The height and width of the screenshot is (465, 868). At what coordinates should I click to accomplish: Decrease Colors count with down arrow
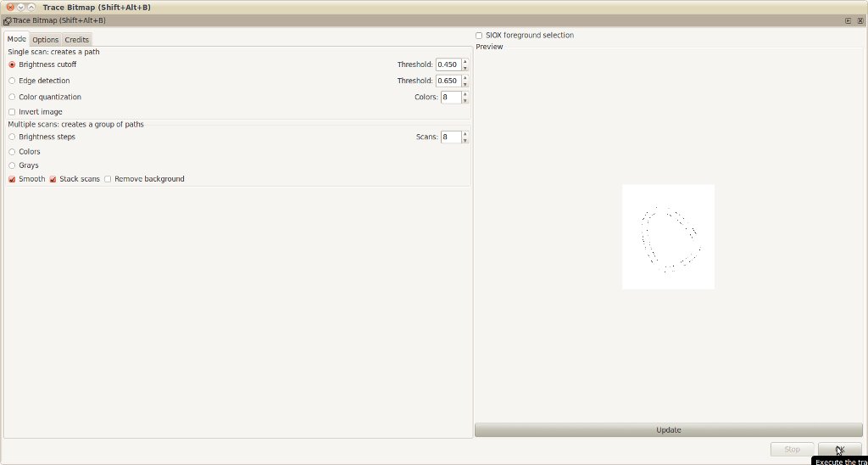pos(465,100)
